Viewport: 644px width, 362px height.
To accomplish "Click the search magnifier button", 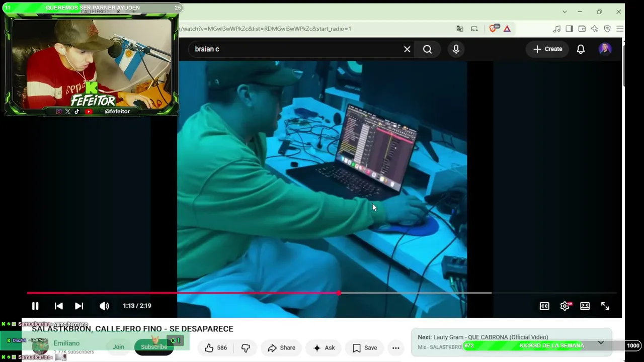I will [427, 49].
